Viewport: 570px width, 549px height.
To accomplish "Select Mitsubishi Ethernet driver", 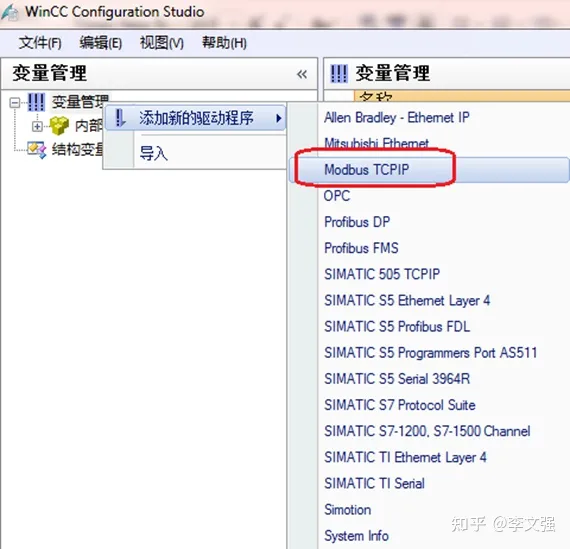I will tap(376, 143).
